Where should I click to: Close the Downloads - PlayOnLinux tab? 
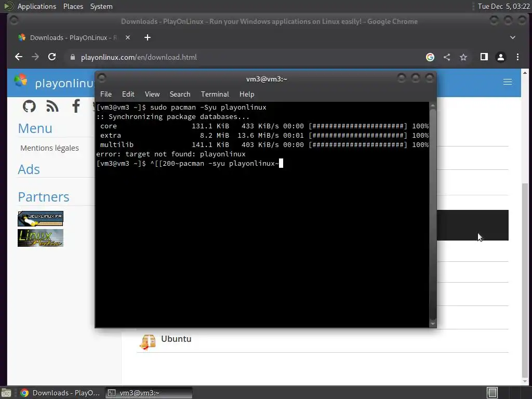click(128, 37)
